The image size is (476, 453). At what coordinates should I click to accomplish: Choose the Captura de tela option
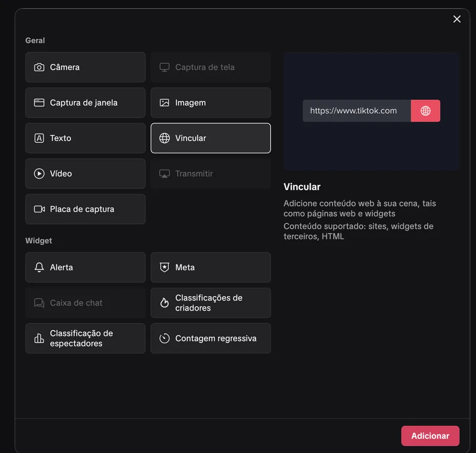(210, 67)
